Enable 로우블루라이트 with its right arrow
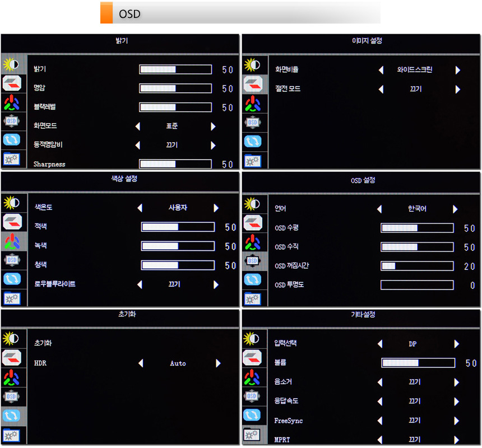Viewport: 482px width, 448px height. click(216, 284)
